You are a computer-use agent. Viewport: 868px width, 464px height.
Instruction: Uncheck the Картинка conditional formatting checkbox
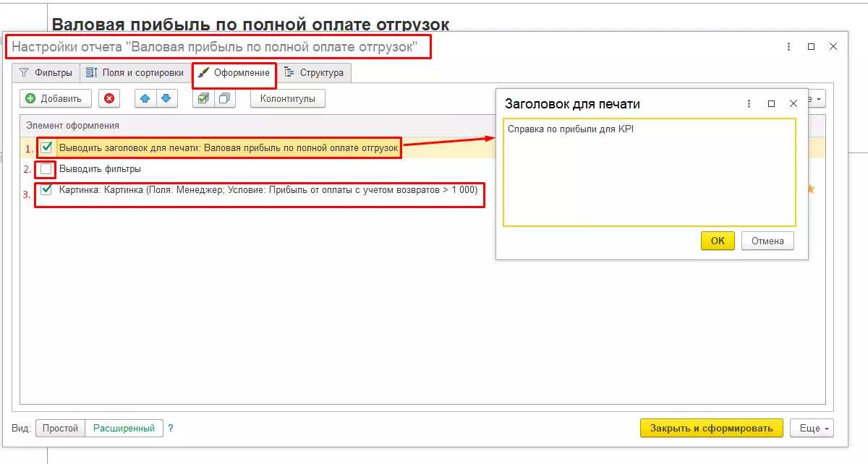click(47, 189)
